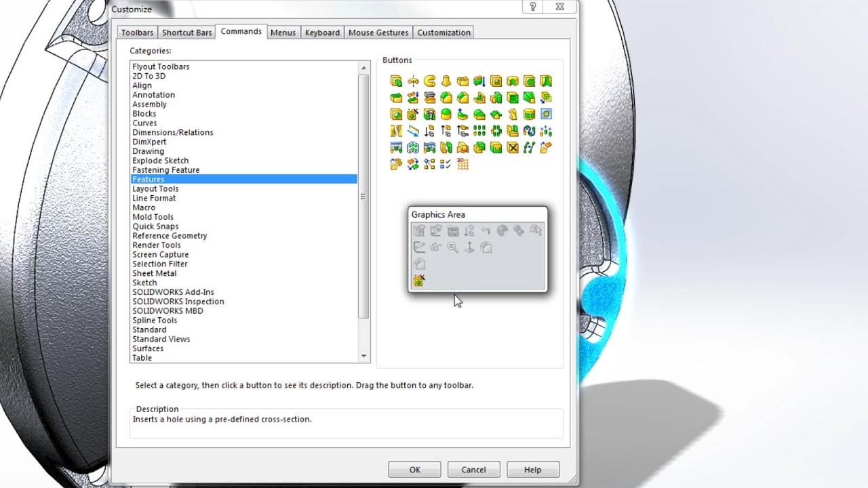Select the Line Format category
Viewport: 868px width, 488px height.
pyautogui.click(x=154, y=198)
